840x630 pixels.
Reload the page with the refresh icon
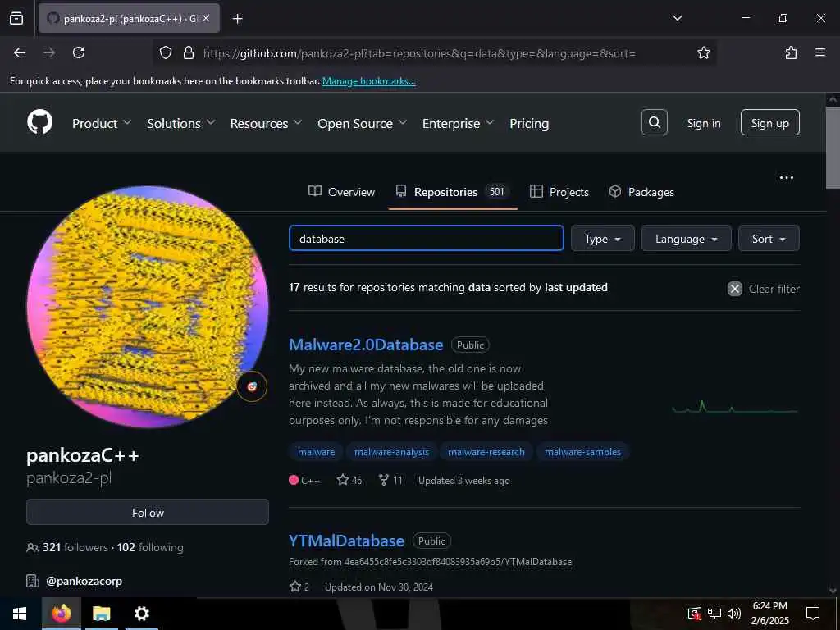click(79, 52)
